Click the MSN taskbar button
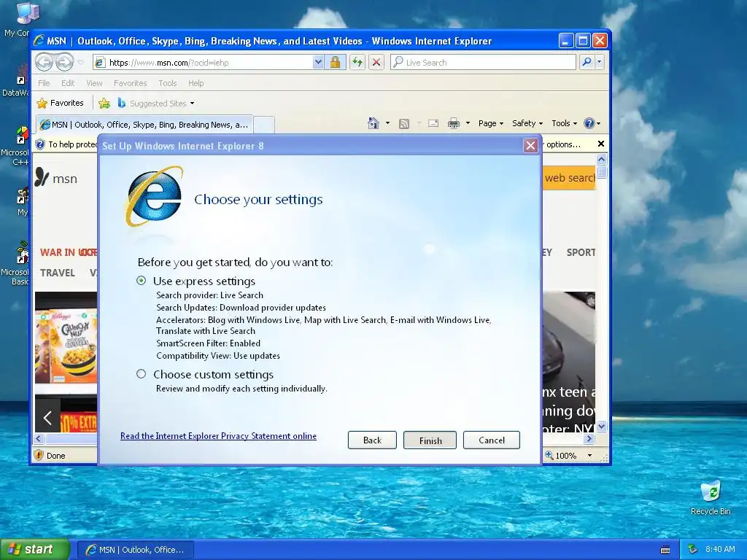 pyautogui.click(x=135, y=550)
